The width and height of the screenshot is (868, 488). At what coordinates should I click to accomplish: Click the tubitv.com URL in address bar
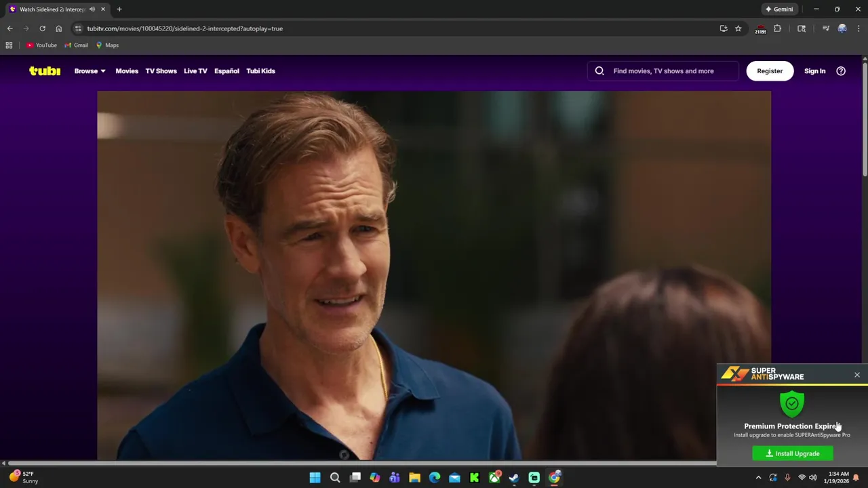pyautogui.click(x=184, y=28)
